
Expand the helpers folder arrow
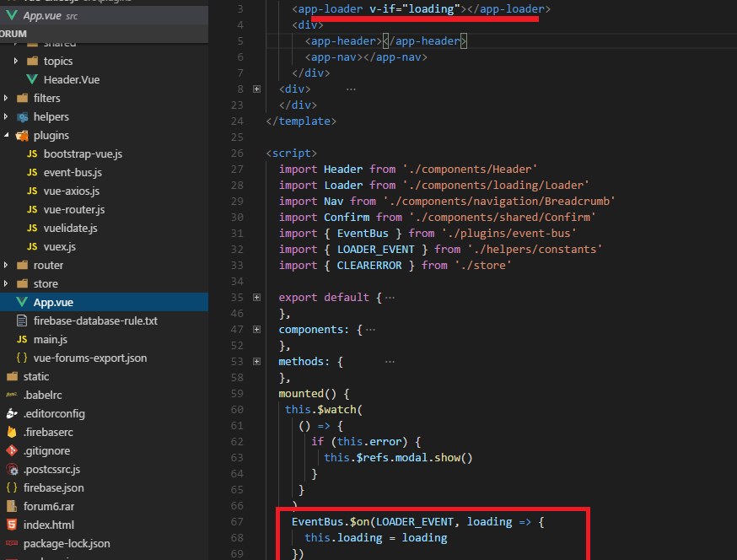pyautogui.click(x=6, y=116)
